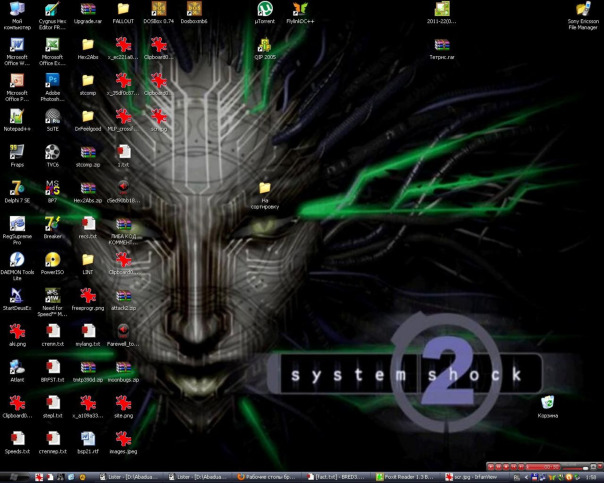The width and height of the screenshot is (604, 483).
Task: Open the SciTE editor shortcut
Action: [52, 120]
